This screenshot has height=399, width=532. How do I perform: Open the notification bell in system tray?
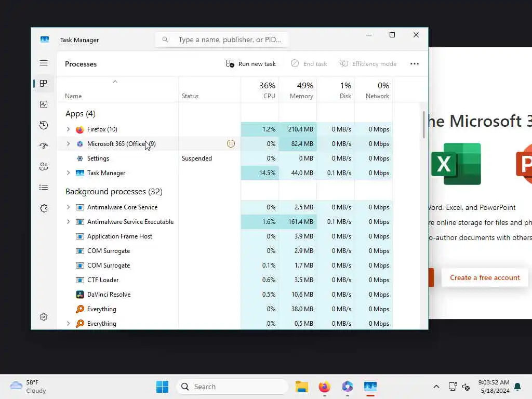pos(517,387)
